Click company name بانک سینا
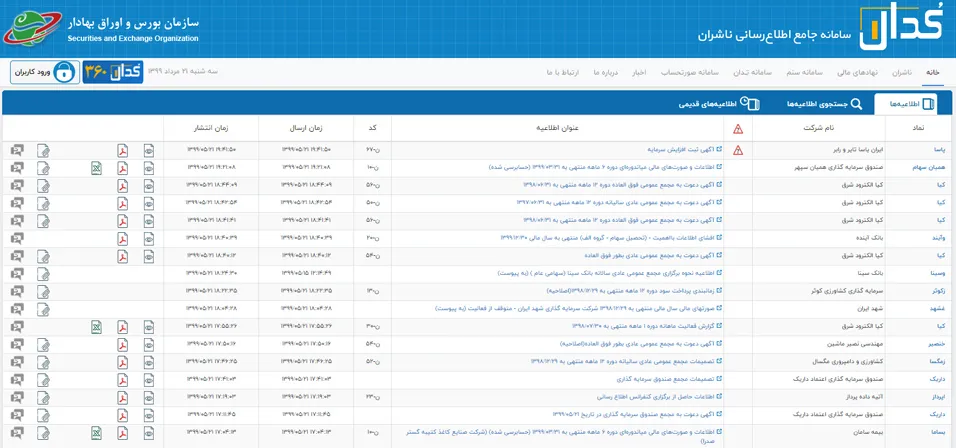Screen dimensions: 956x448 (869, 274)
